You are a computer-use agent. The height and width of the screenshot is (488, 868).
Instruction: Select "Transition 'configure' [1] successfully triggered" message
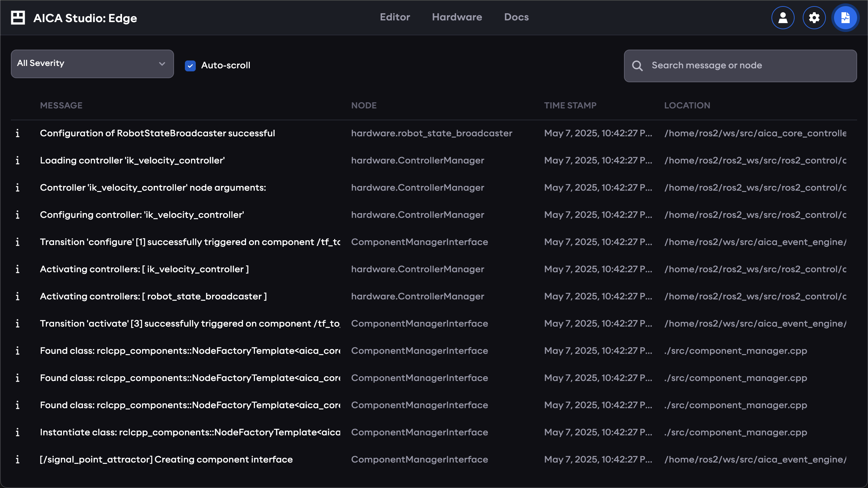pyautogui.click(x=190, y=242)
